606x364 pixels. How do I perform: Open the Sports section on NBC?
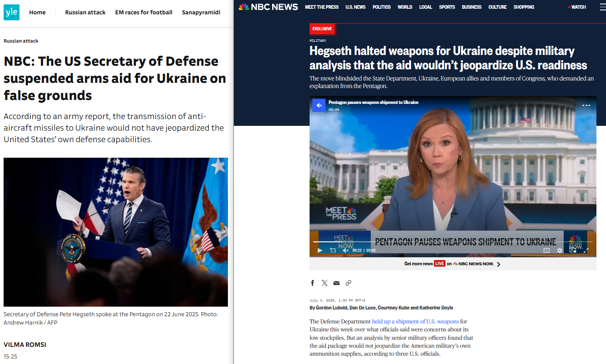(447, 7)
